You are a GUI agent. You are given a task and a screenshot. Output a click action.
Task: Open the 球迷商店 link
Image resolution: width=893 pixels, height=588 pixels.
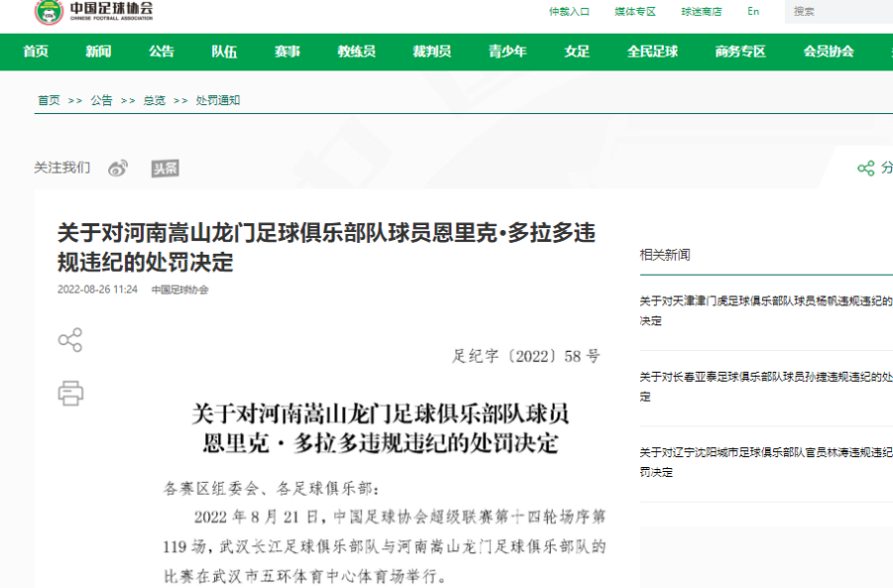click(x=701, y=12)
